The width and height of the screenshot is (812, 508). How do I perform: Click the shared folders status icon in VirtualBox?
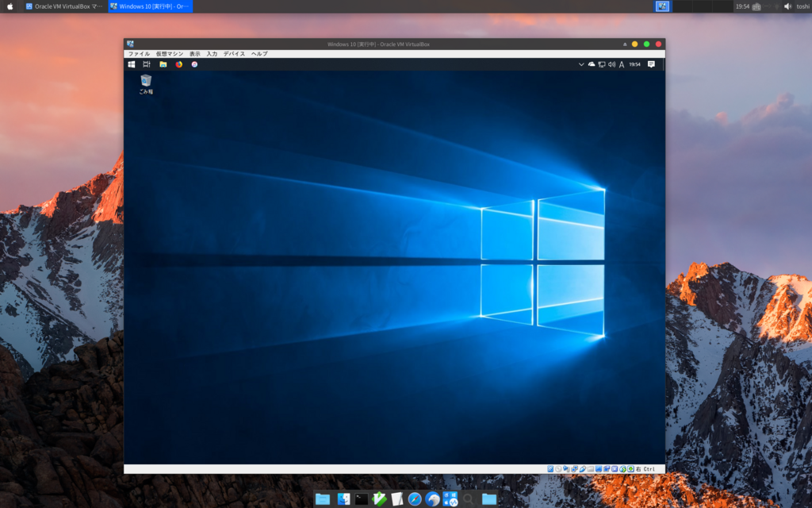(590, 468)
